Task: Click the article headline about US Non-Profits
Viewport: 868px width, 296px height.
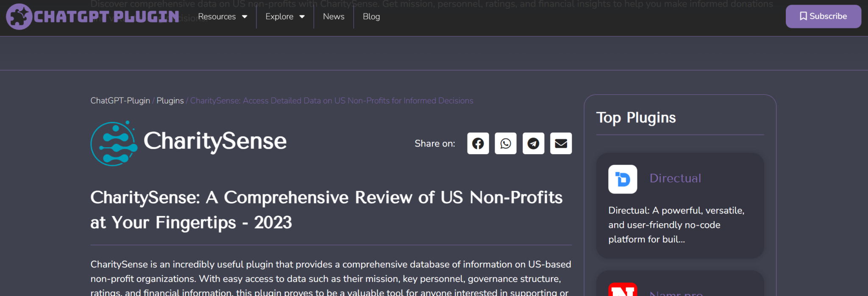Action: 326,210
